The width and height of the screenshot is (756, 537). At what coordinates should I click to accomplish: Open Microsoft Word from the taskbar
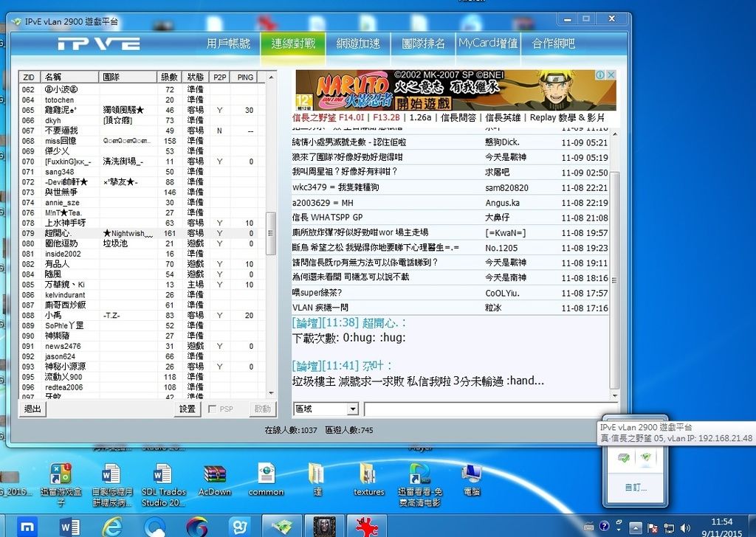click(69, 526)
